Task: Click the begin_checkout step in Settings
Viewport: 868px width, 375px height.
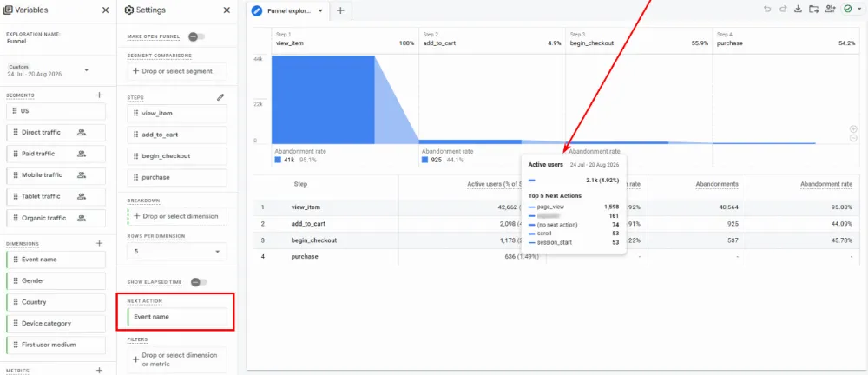Action: (176, 156)
